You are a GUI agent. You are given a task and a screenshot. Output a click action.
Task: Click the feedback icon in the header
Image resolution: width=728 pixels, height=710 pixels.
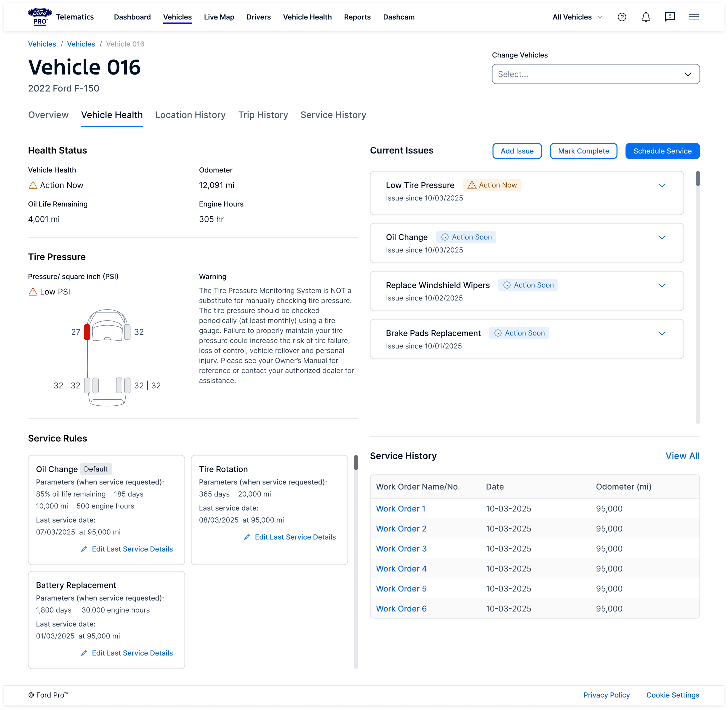[x=670, y=17]
